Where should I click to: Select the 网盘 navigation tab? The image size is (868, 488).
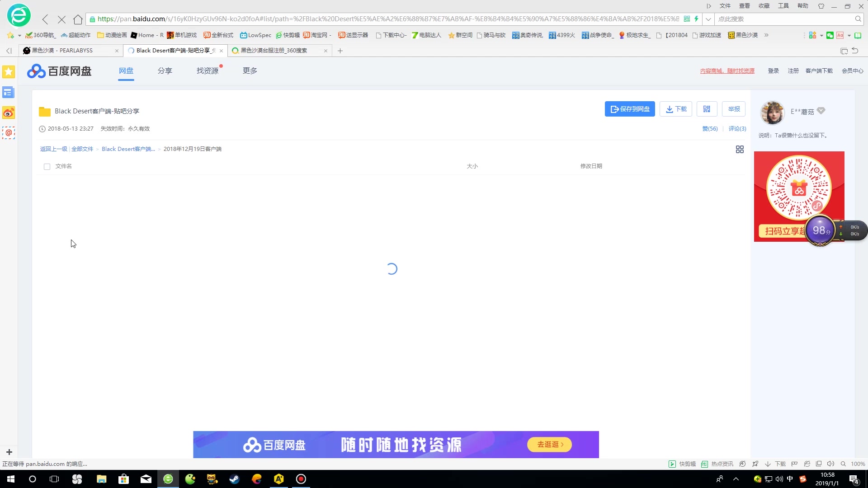point(126,71)
